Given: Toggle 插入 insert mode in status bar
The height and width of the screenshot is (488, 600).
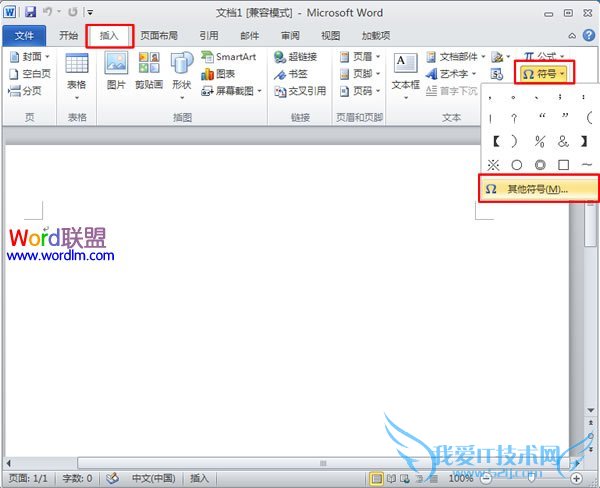Looking at the screenshot, I should [x=200, y=478].
